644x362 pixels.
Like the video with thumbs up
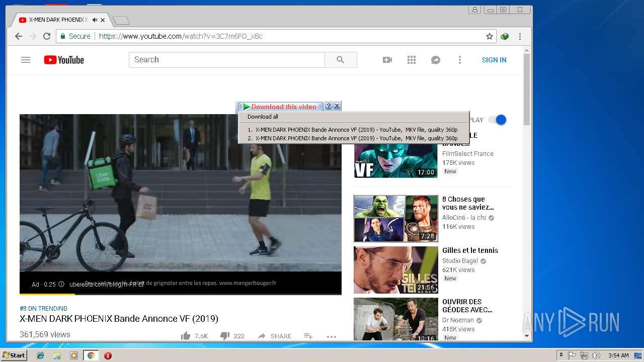(186, 336)
